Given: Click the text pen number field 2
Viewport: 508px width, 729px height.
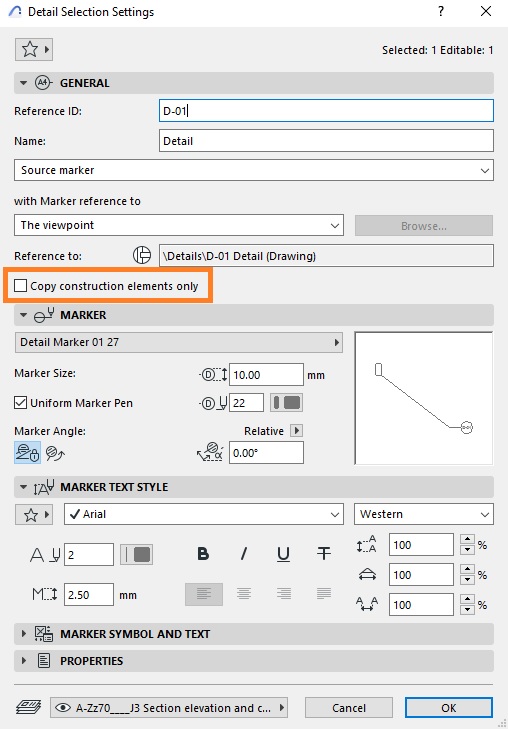Looking at the screenshot, I should click(89, 555).
